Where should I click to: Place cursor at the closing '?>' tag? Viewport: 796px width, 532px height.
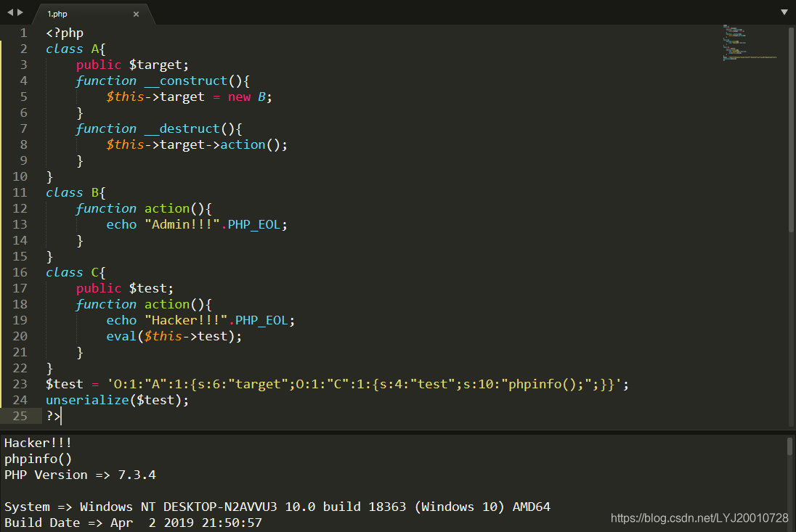coord(53,416)
